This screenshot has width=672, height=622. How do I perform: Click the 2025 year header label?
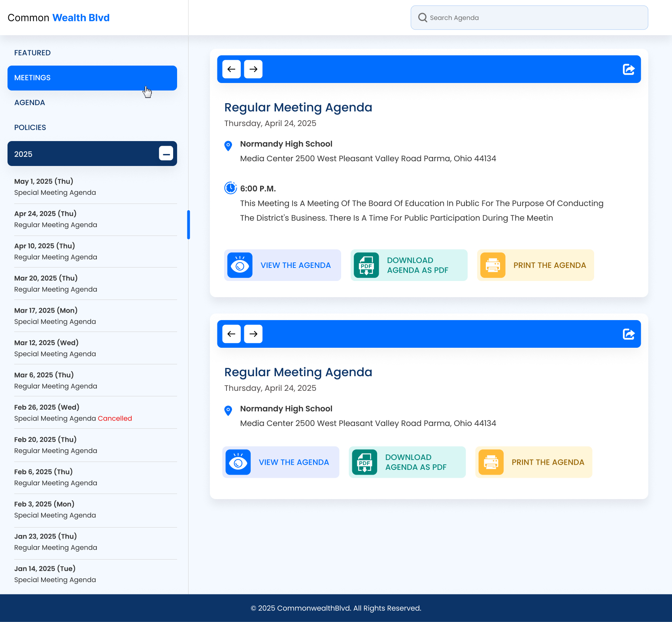[23, 154]
